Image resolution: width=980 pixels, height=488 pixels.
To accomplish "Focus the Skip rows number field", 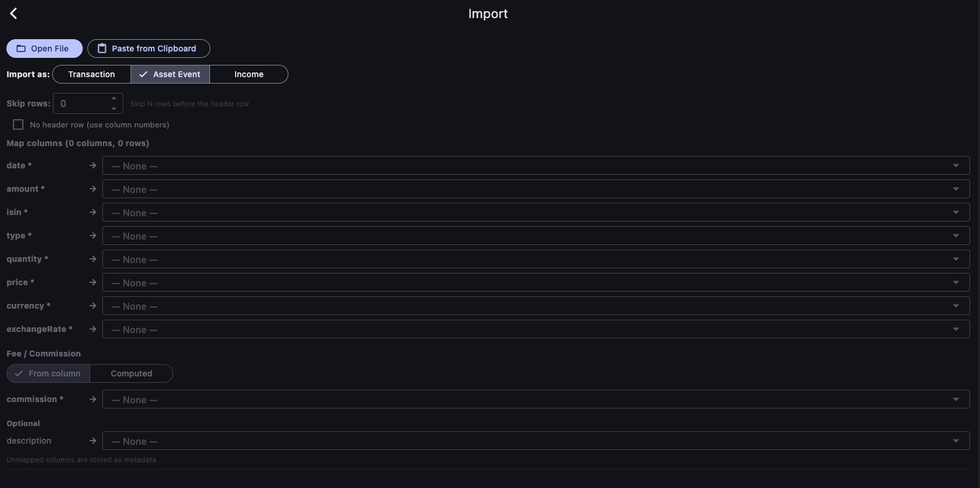I will 82,103.
